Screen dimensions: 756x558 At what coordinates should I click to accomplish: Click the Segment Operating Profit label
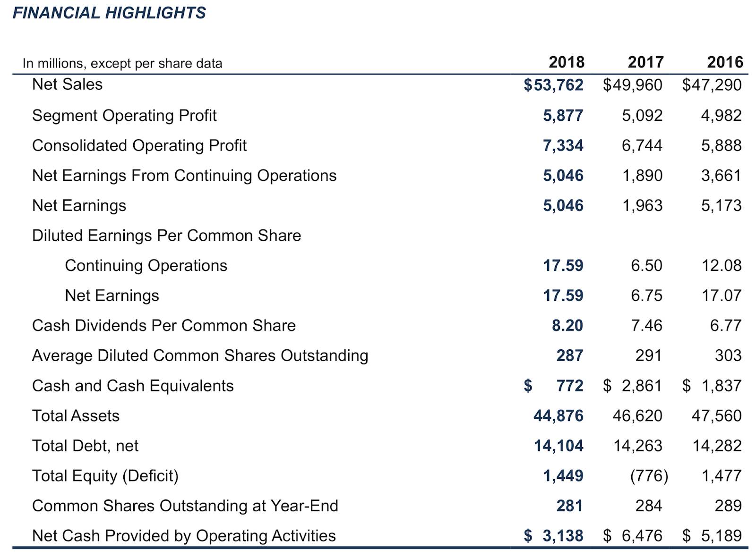(124, 116)
